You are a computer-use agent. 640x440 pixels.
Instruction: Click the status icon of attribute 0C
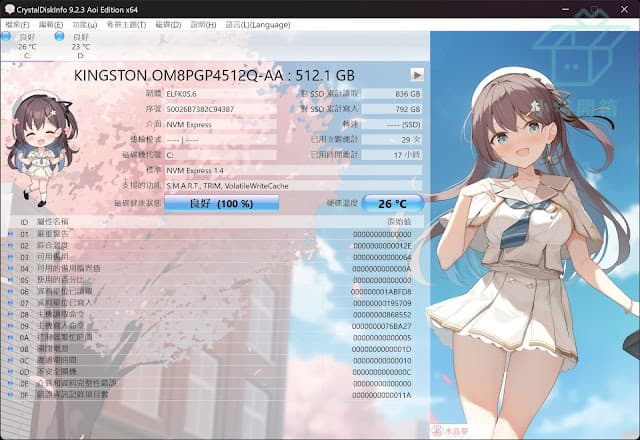[10, 360]
